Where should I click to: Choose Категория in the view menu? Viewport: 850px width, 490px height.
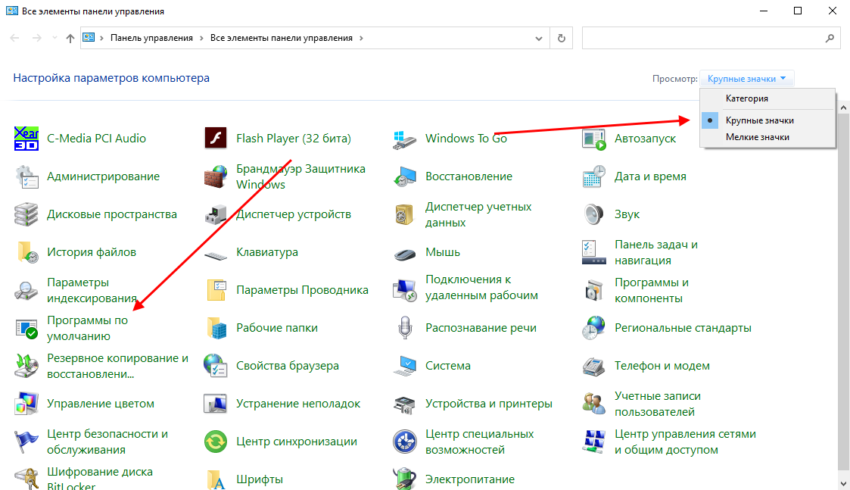tap(747, 99)
